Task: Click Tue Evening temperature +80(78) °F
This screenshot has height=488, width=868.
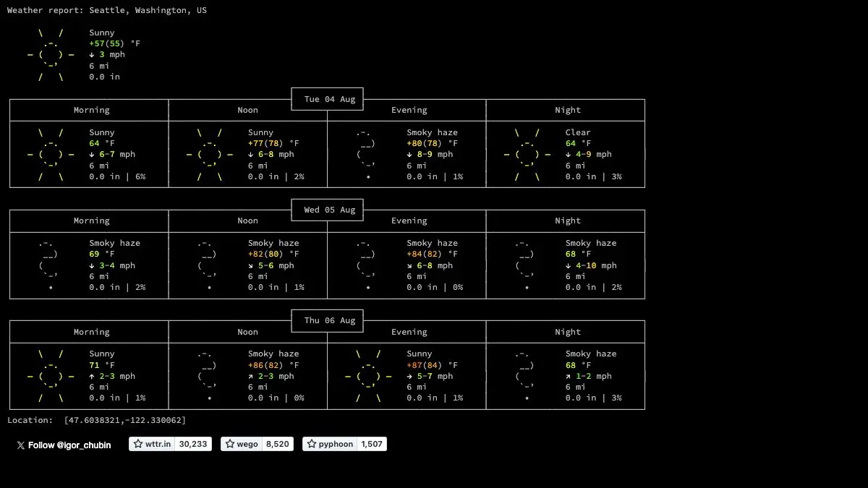Action: (433, 143)
